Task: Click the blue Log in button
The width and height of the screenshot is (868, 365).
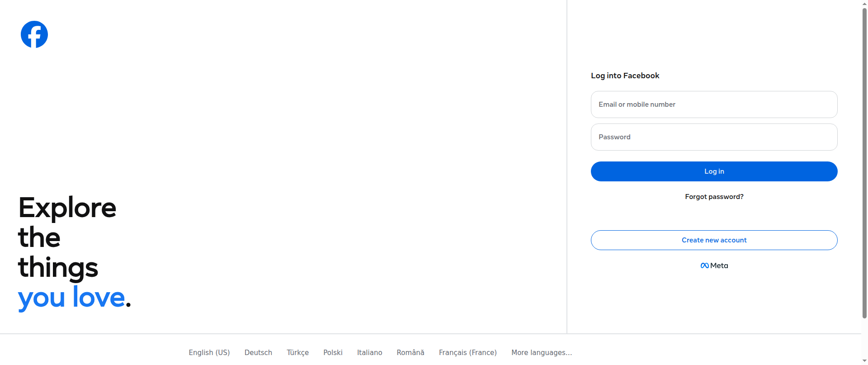Action: 714,171
